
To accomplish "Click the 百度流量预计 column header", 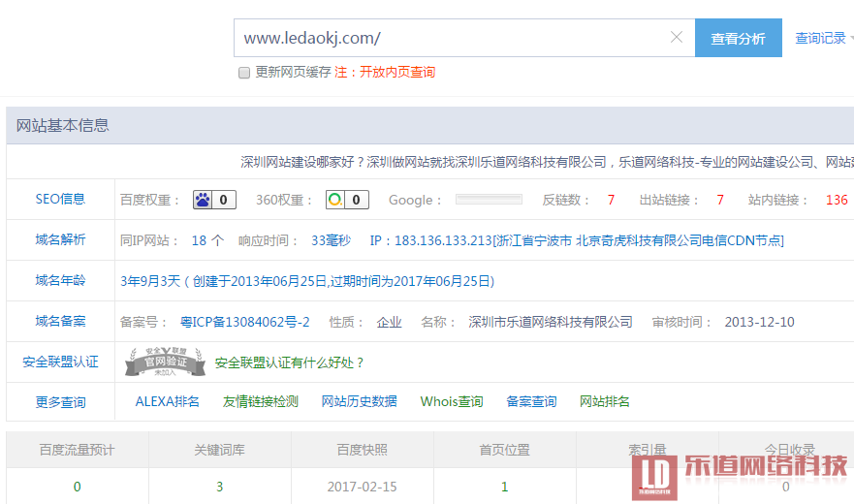I will coord(78,450).
